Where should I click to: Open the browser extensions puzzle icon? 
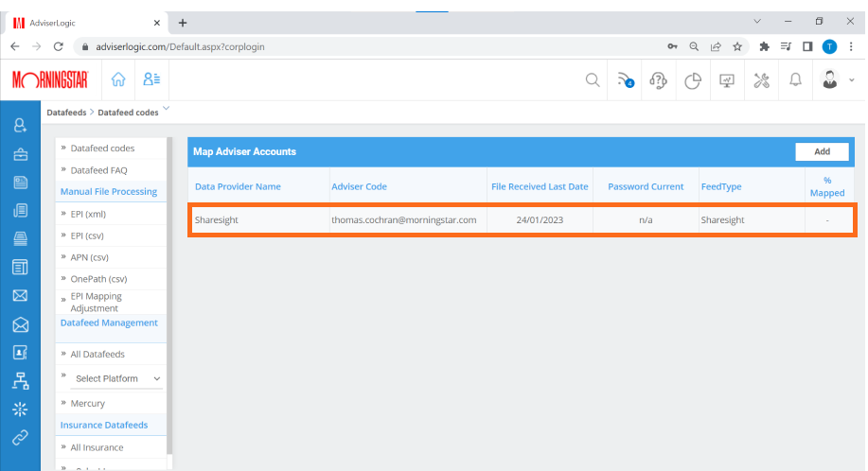point(764,47)
